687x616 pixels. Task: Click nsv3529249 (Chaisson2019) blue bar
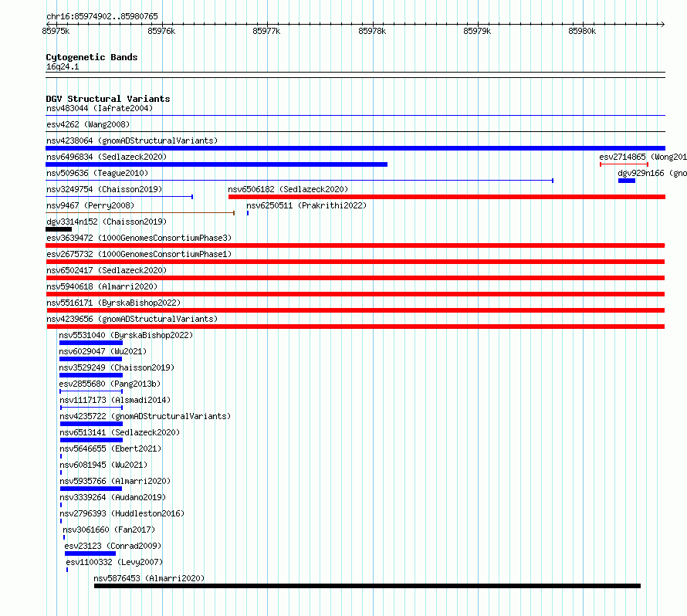pos(91,375)
